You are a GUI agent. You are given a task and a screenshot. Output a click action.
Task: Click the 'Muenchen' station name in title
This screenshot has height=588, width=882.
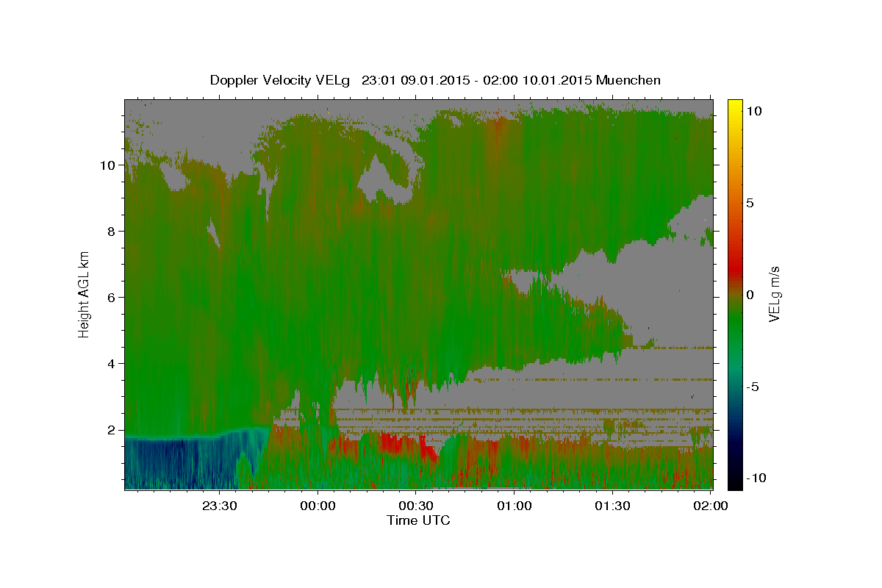(628, 79)
